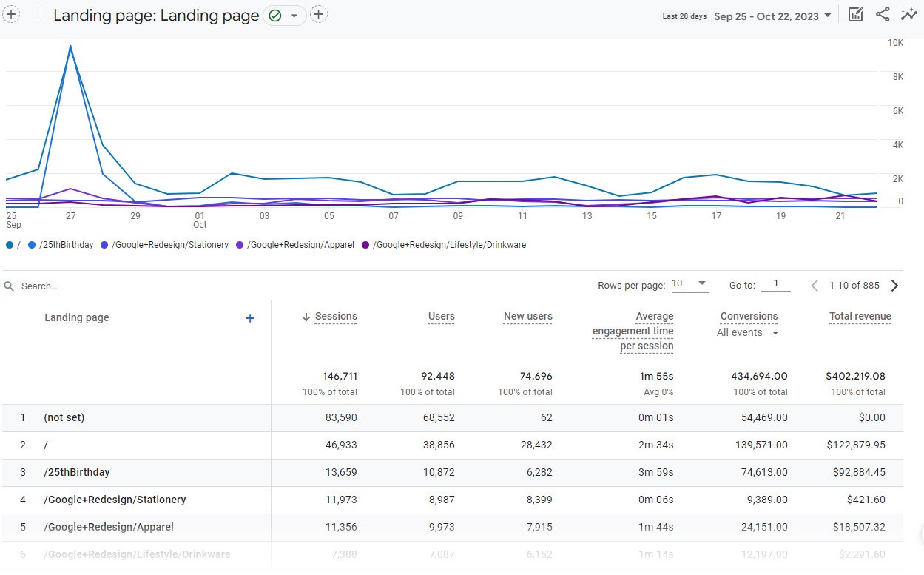Click the plus icon beside the report title
The width and height of the screenshot is (924, 575).
[319, 14]
